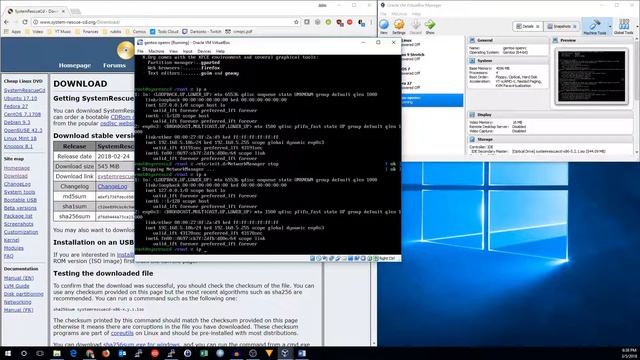640x360 pixels.
Task: Open the Video bookmark folder
Action: [x=34, y=31]
